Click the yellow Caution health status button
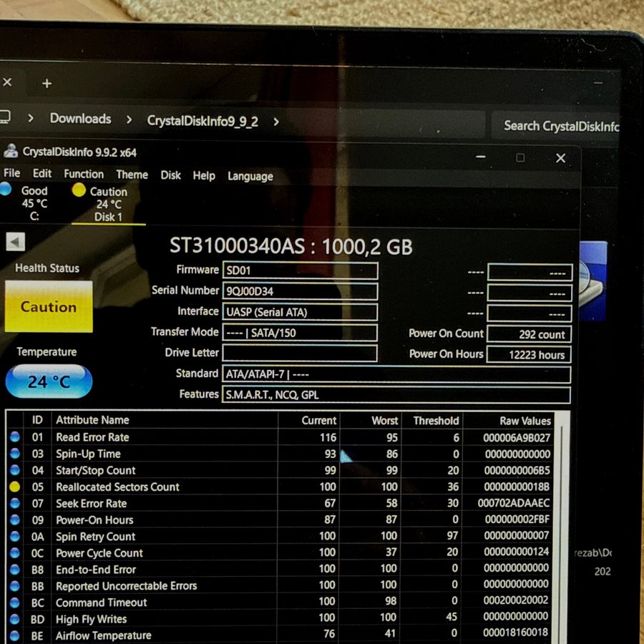Screen dimensions: 644x644 [x=49, y=306]
